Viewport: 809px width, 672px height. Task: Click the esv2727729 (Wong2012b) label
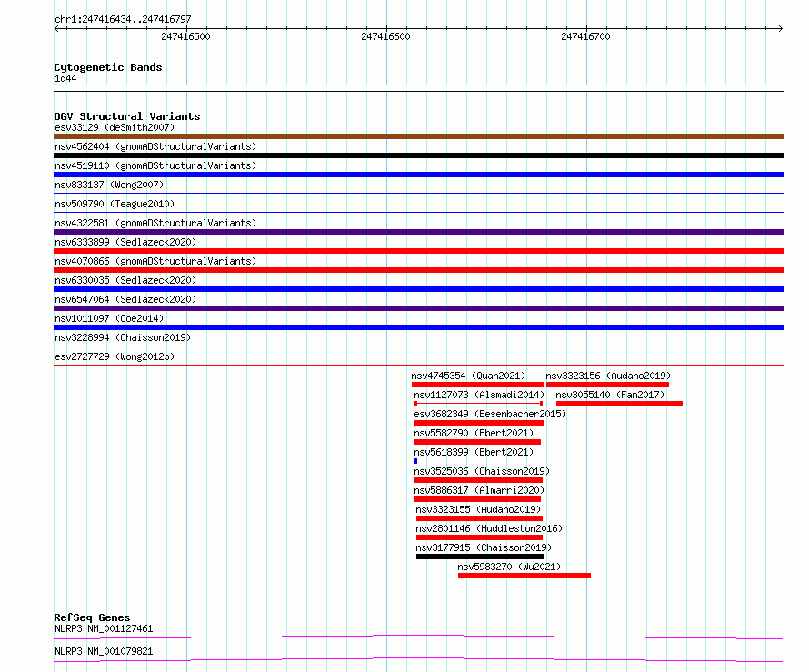[115, 356]
